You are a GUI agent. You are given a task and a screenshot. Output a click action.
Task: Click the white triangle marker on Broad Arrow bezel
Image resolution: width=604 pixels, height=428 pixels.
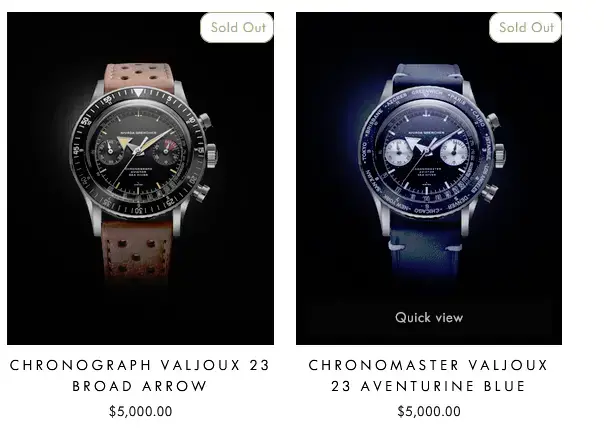tap(138, 93)
